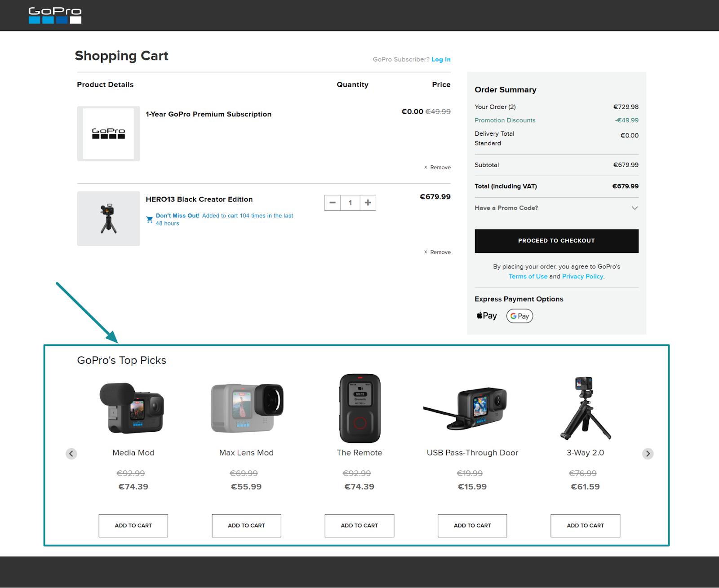This screenshot has width=719, height=588.
Task: Click the Your Order (2) amount €729.98
Action: tap(626, 107)
